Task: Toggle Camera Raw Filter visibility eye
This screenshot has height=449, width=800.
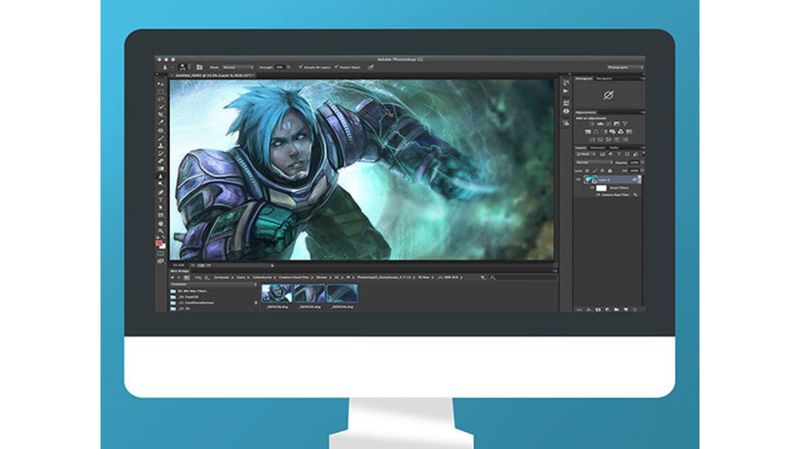Action: tap(597, 195)
